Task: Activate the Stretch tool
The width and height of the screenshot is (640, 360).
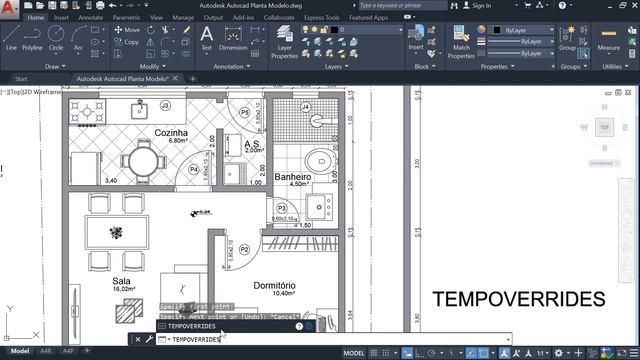Action: click(x=118, y=53)
